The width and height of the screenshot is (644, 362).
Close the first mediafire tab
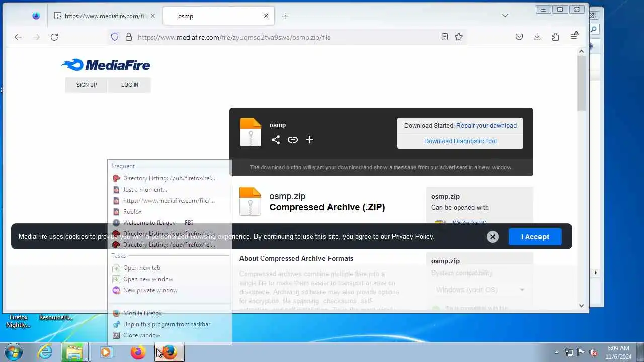coord(153,16)
